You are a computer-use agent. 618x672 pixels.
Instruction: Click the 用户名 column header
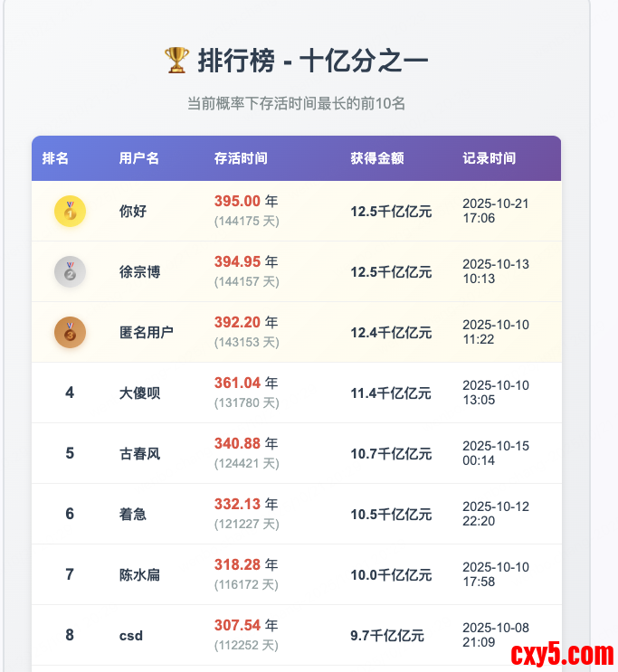[x=139, y=158]
